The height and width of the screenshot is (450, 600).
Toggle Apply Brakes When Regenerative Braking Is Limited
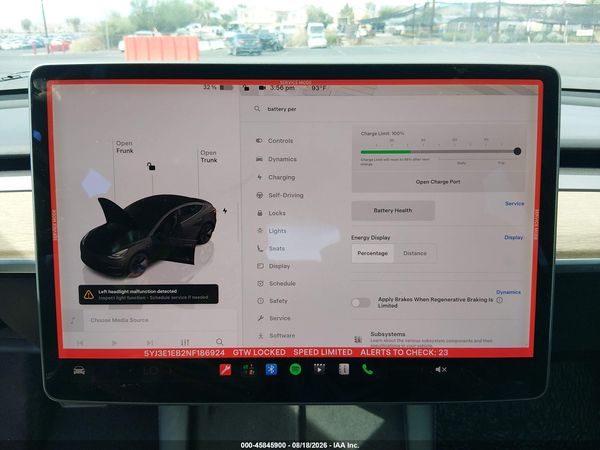click(361, 303)
